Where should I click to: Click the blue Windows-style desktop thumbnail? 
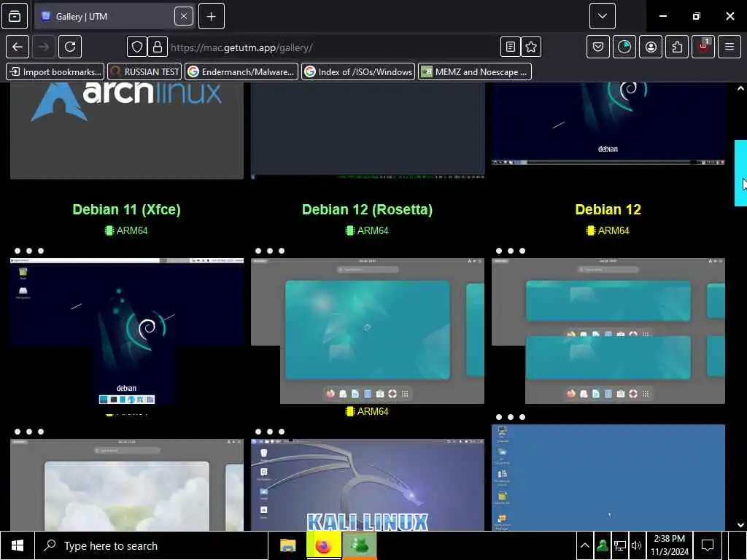click(608, 477)
